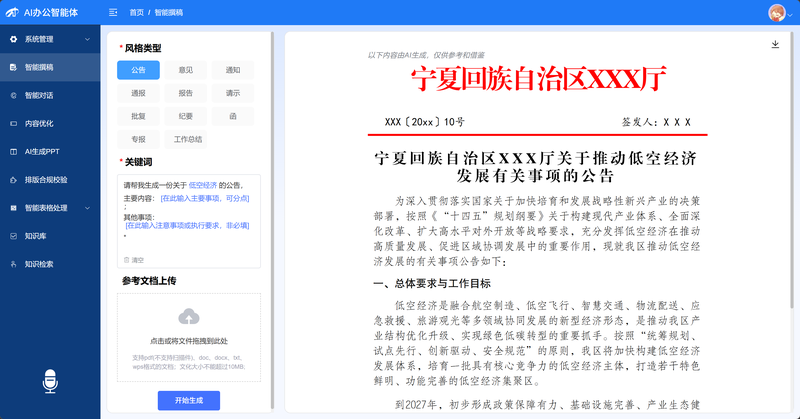The width and height of the screenshot is (800, 419).
Task: Click the 知识检索 sidebar icon
Action: pyautogui.click(x=13, y=264)
